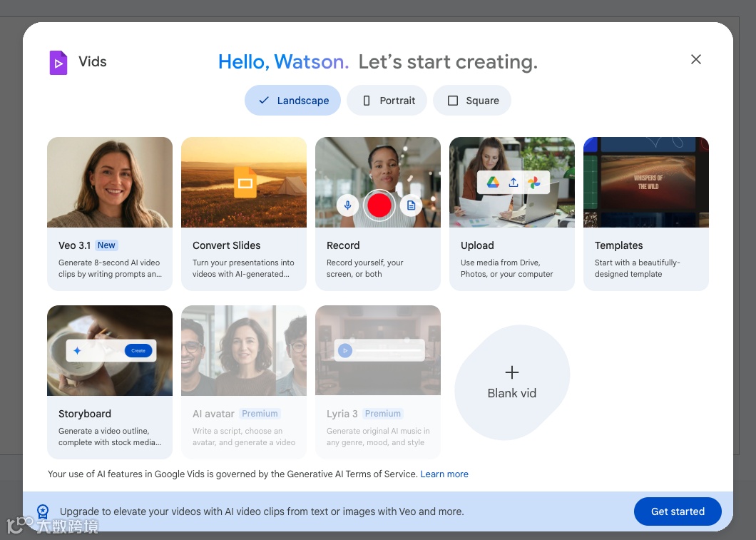Viewport: 756px width, 540px height.
Task: Click the Google Drive icon on Upload card
Action: tap(492, 182)
